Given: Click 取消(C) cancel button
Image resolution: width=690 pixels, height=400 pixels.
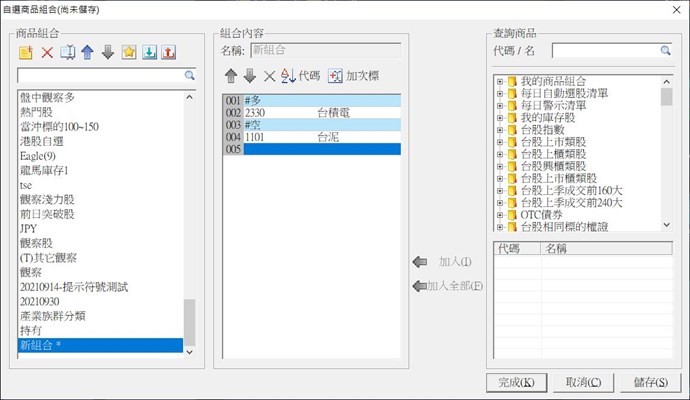Looking at the screenshot, I should (582, 382).
